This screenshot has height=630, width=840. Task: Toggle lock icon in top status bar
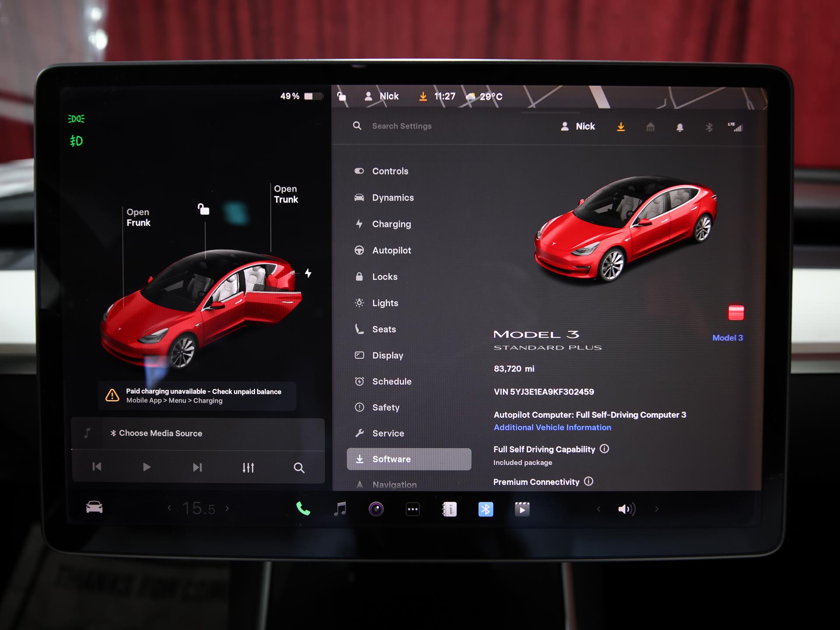coord(342,96)
